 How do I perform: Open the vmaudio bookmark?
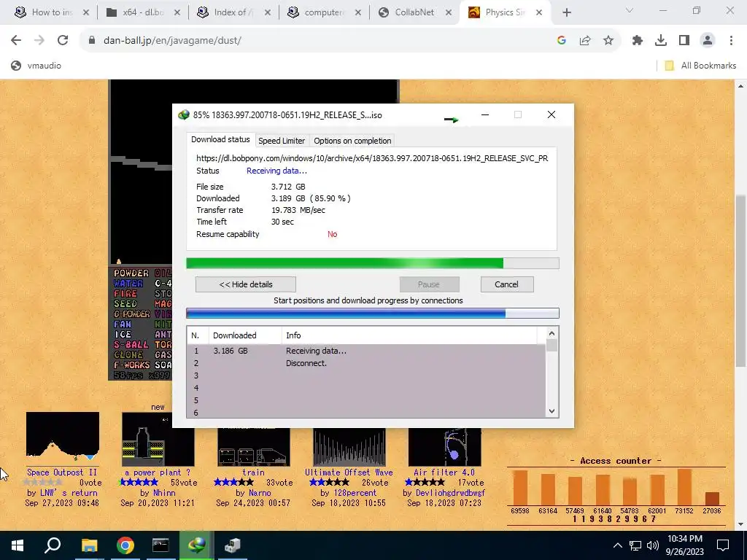[36, 66]
